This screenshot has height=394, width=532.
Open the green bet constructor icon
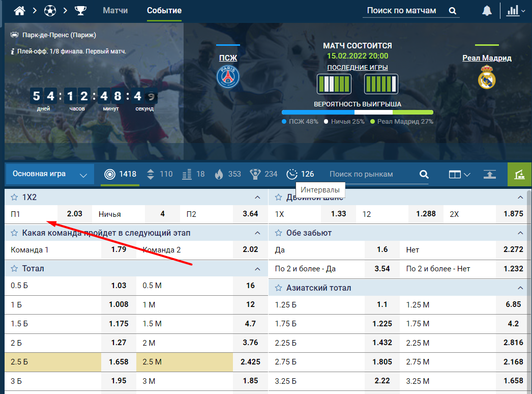pos(519,174)
